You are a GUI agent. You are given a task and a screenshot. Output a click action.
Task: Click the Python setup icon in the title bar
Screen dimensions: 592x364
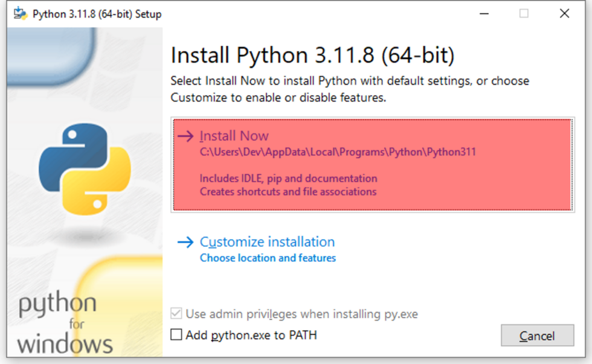19,13
